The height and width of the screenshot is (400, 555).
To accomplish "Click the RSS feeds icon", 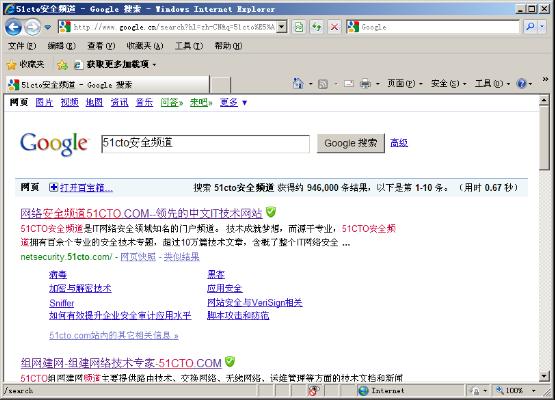I will pyautogui.click(x=323, y=84).
